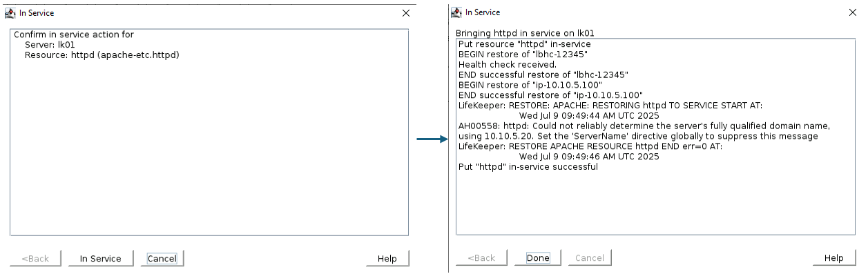The width and height of the screenshot is (868, 274).
Task: Open Help in the right results dialog
Action: [833, 258]
